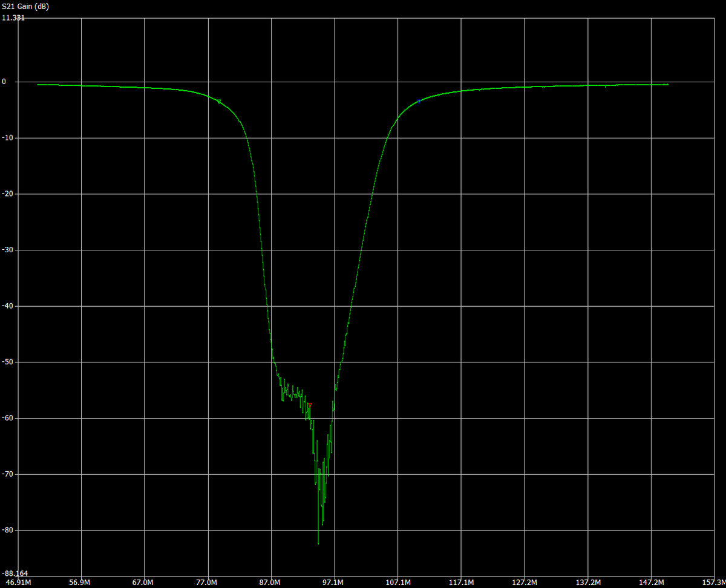Click the 97.1M frequency label

coord(333,583)
